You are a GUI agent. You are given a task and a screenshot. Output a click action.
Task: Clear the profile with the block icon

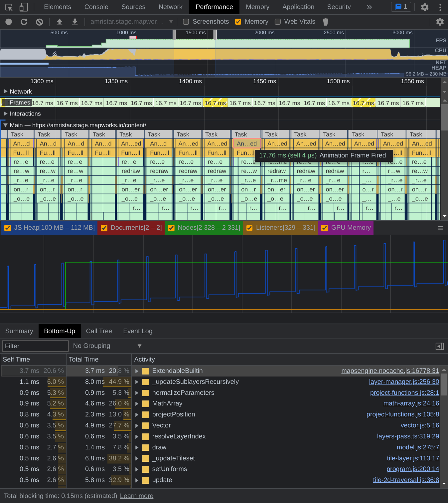pyautogui.click(x=40, y=22)
